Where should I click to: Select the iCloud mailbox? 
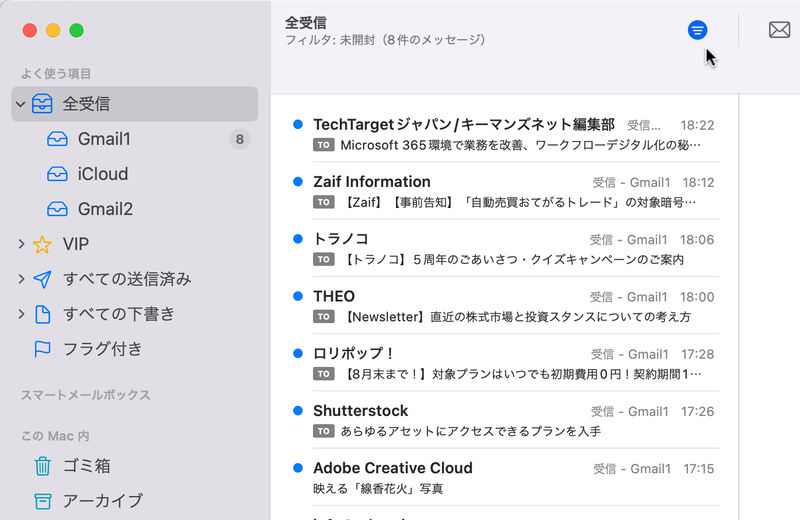(135, 174)
